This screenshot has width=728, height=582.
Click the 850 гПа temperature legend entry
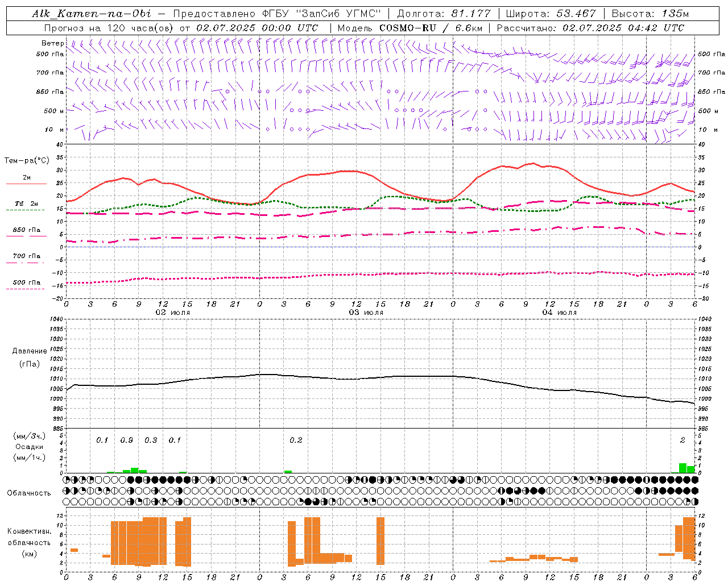[26, 232]
